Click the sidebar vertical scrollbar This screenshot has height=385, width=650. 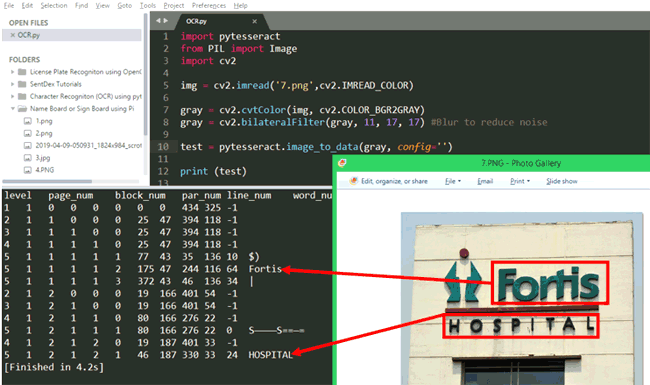point(146,75)
